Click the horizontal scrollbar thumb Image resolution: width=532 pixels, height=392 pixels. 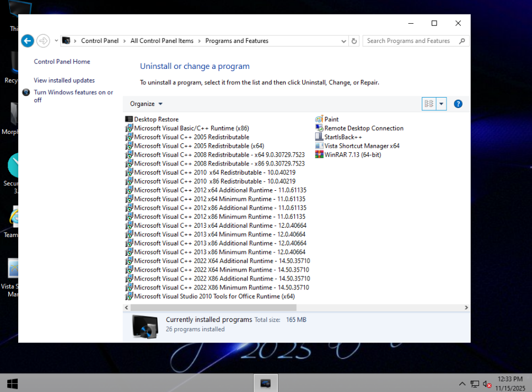[x=213, y=308]
